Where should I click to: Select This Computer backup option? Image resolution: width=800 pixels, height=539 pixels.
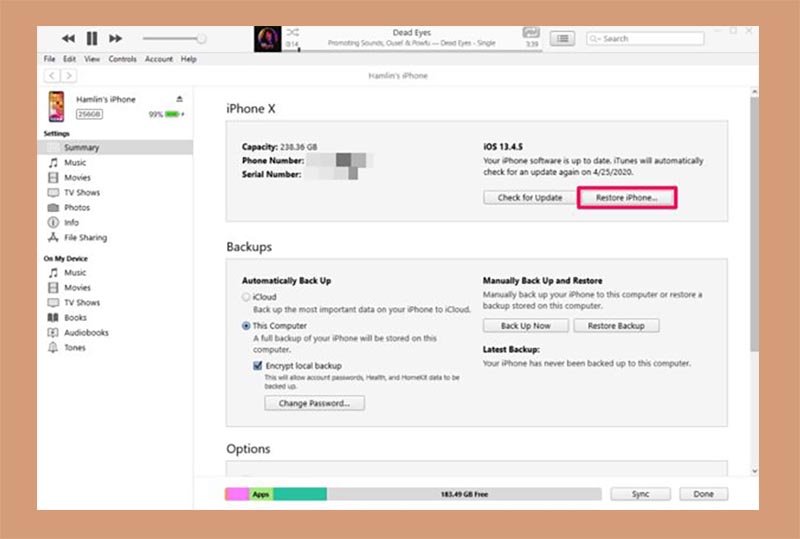[246, 326]
